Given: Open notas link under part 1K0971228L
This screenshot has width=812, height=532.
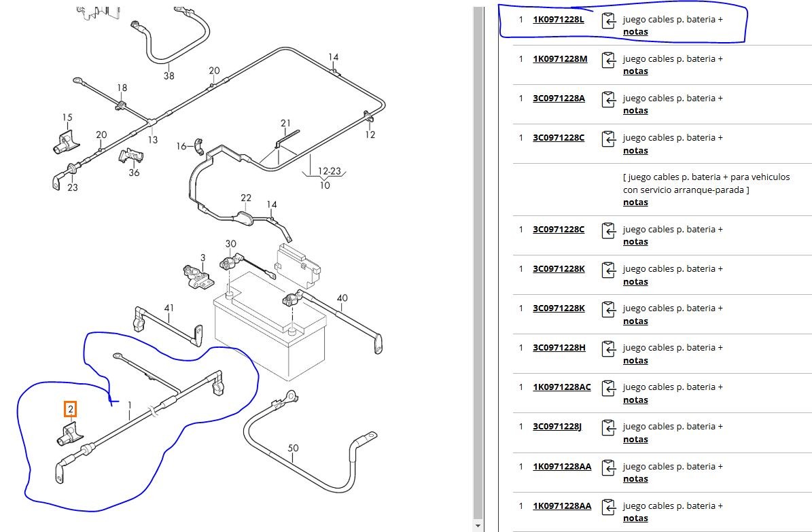Looking at the screenshot, I should point(635,32).
